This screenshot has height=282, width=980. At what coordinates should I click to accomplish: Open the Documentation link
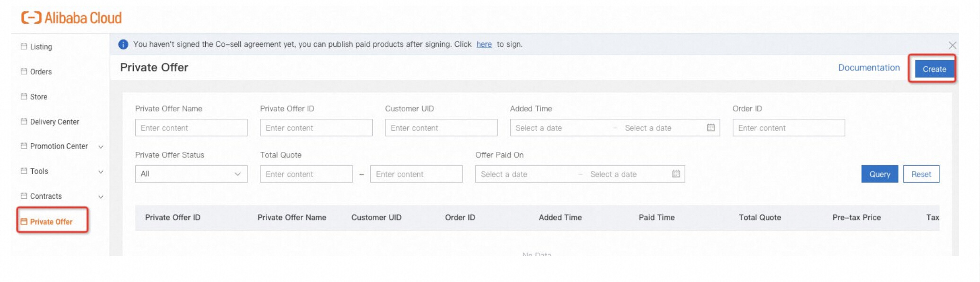tap(868, 68)
